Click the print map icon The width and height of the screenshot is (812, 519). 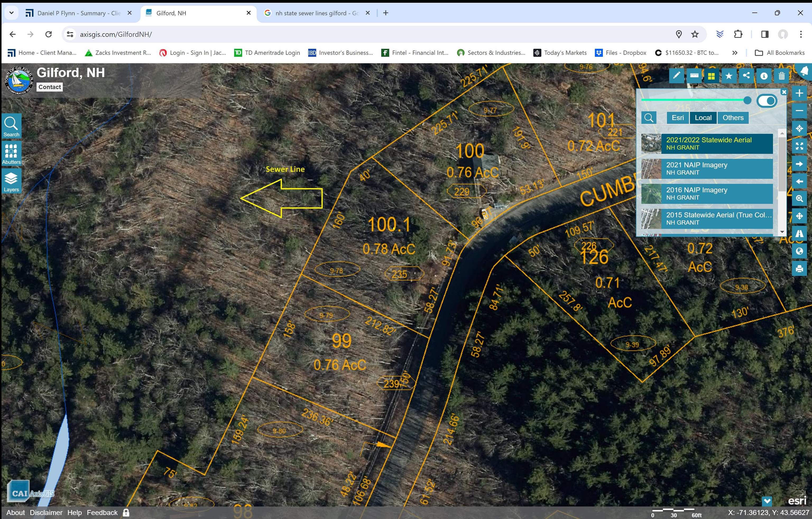click(799, 268)
